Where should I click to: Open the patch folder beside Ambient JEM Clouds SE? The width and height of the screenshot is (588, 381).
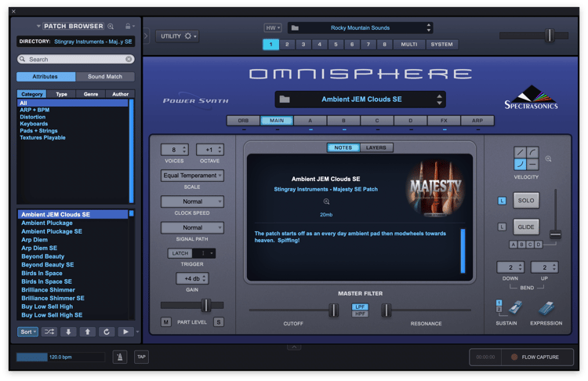(285, 100)
